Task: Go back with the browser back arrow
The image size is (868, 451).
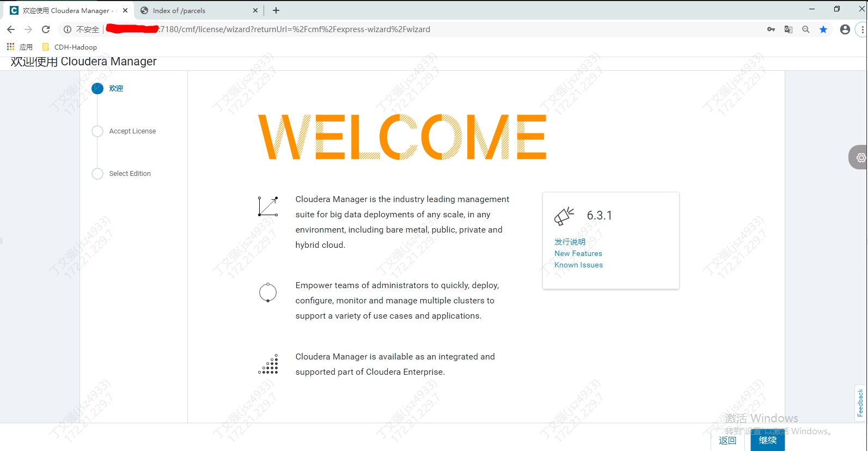Action: (11, 29)
